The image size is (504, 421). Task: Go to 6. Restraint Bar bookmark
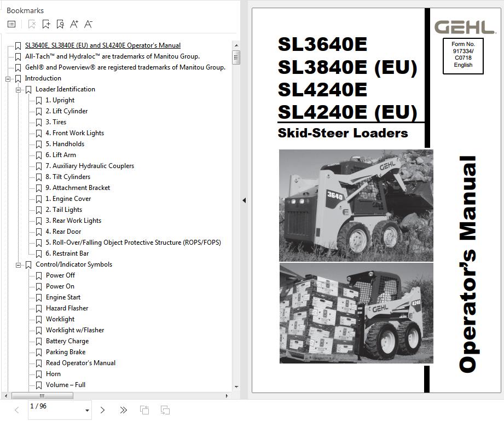tap(67, 253)
